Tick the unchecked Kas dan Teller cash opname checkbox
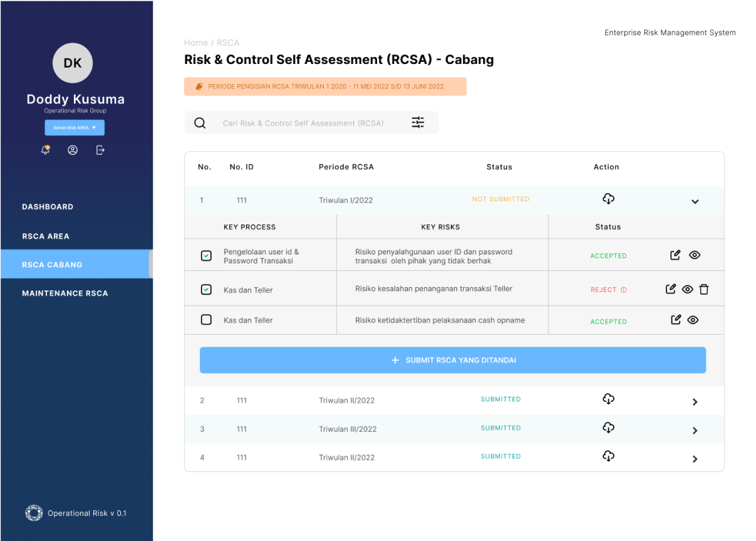Screen dimensions: 756x541 point(206,320)
